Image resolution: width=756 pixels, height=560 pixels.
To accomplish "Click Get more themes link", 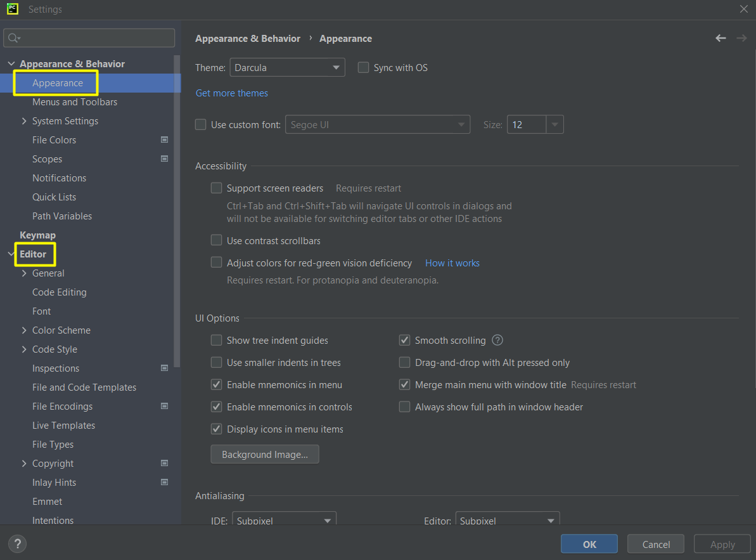I will click(x=232, y=93).
